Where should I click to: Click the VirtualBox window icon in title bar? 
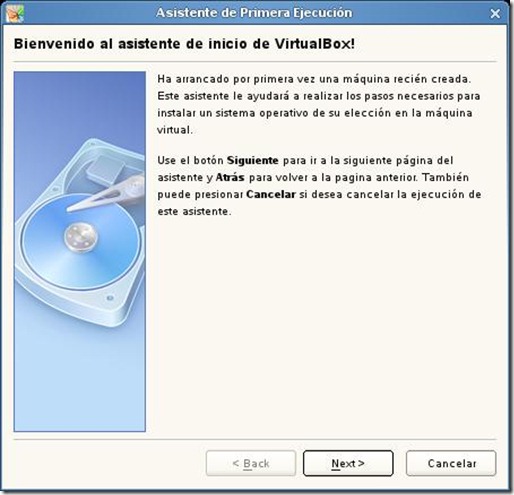coord(15,14)
